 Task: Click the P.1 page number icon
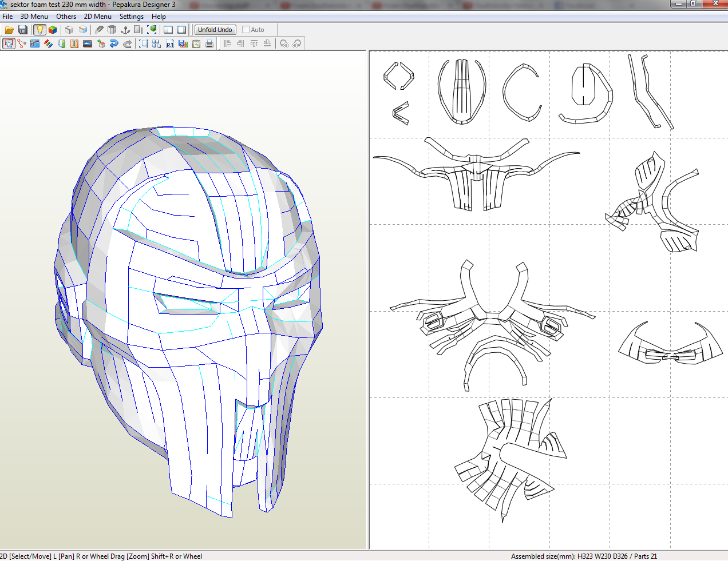pos(170,43)
